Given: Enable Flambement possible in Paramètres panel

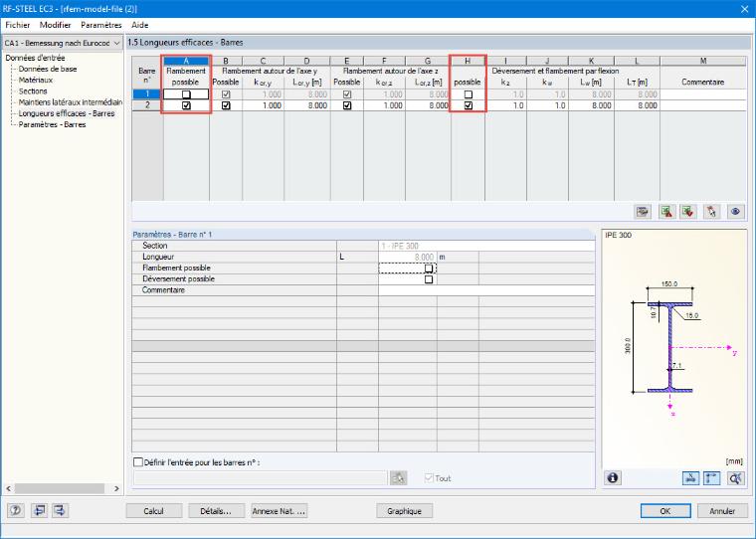Looking at the screenshot, I should pyautogui.click(x=428, y=269).
